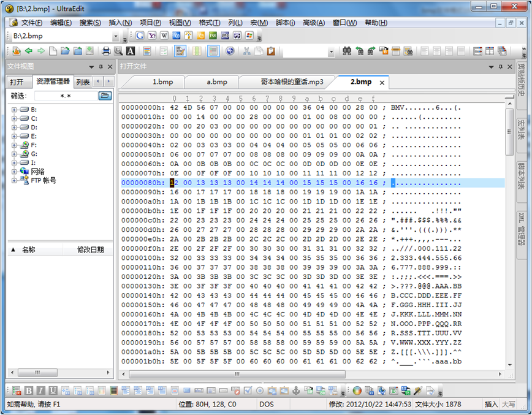Expand the D: drive tree node
Image resolution: width=532 pixels, height=415 pixels.
(14, 128)
